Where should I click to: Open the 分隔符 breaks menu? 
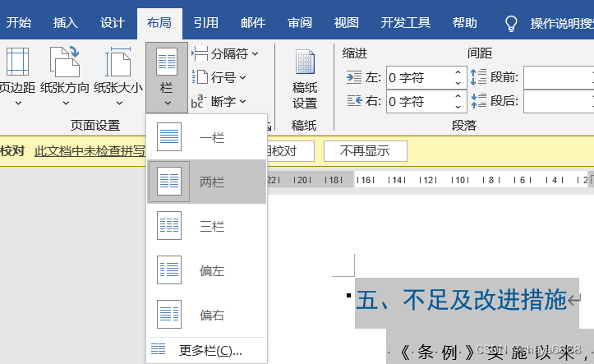pos(225,53)
